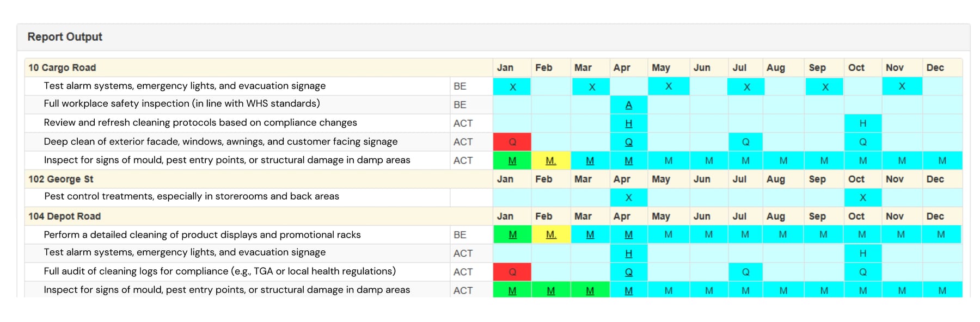Click October H cell for Review and refresh cleaning protocols
The height and width of the screenshot is (322, 980).
click(863, 123)
